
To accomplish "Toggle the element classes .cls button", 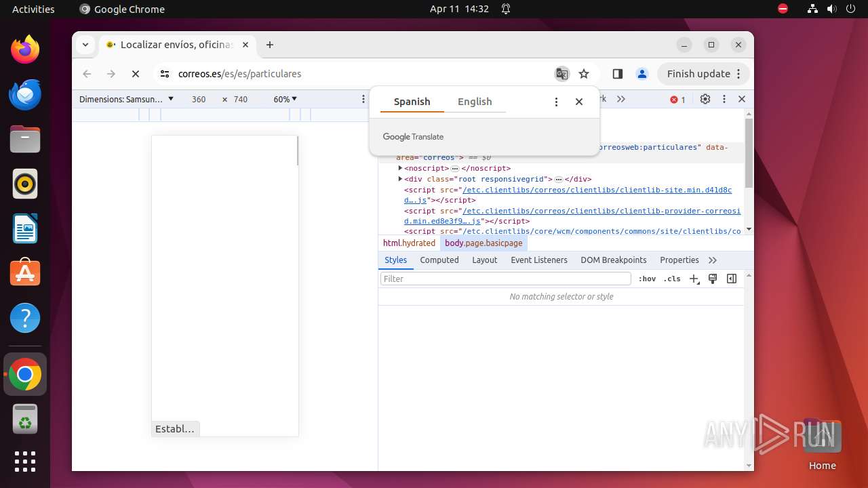I will coord(672,279).
